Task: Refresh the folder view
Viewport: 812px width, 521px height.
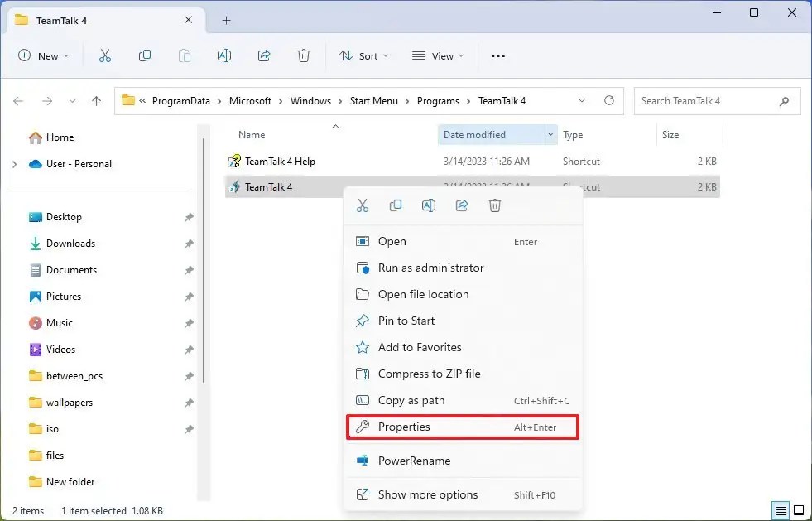Action: click(x=609, y=100)
